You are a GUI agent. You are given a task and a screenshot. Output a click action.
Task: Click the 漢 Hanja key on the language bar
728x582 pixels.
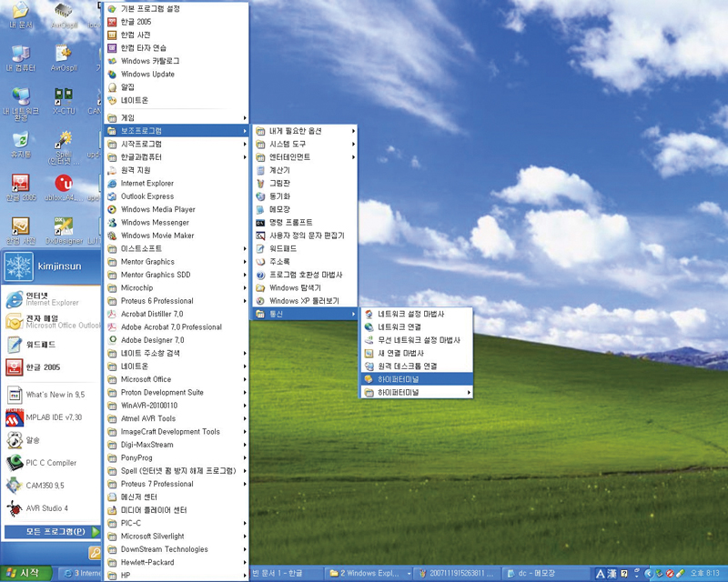612,574
